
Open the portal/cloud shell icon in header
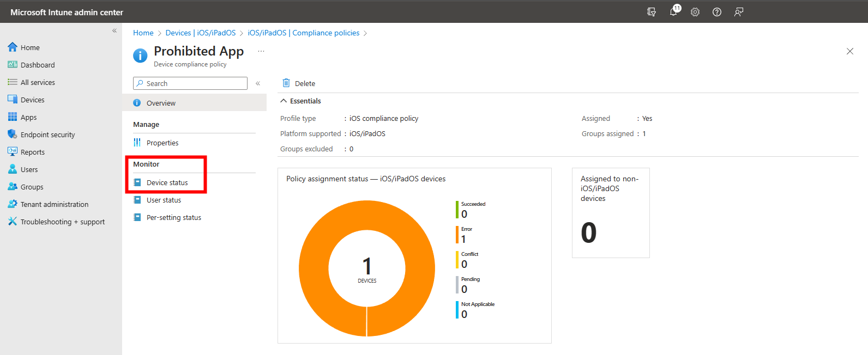click(x=652, y=12)
